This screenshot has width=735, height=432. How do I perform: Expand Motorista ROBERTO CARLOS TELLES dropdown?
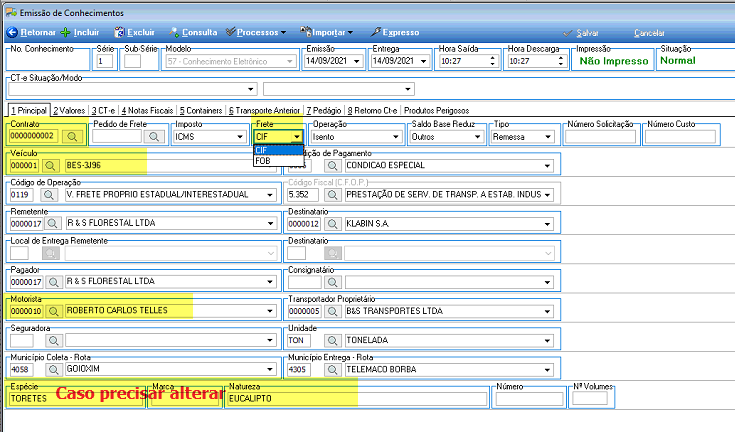[x=270, y=311]
